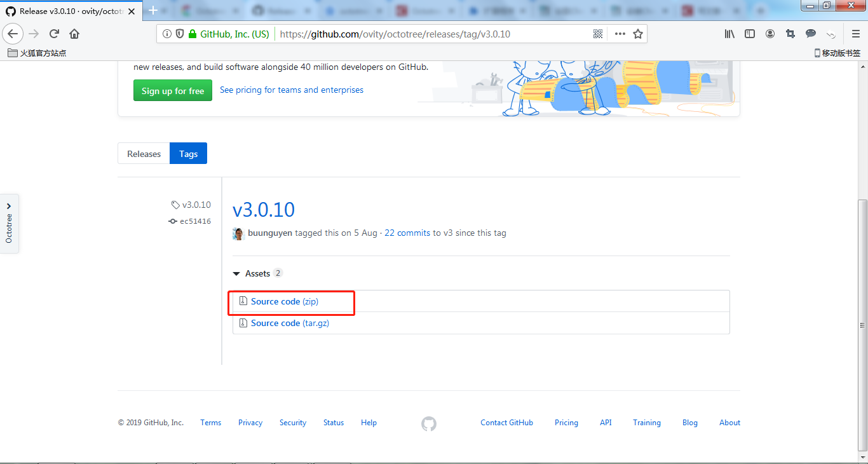Open the Terms footer link
Screen dimensions: 868x464
[x=211, y=423]
